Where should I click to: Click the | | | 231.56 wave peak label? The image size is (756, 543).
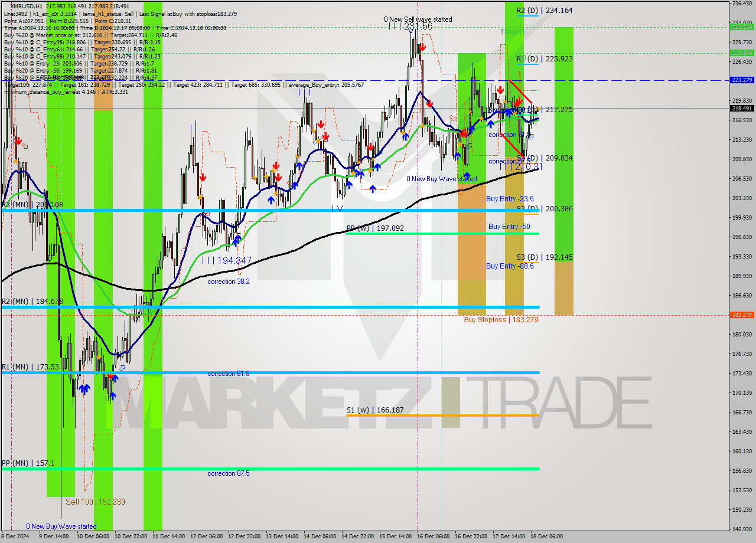410,27
